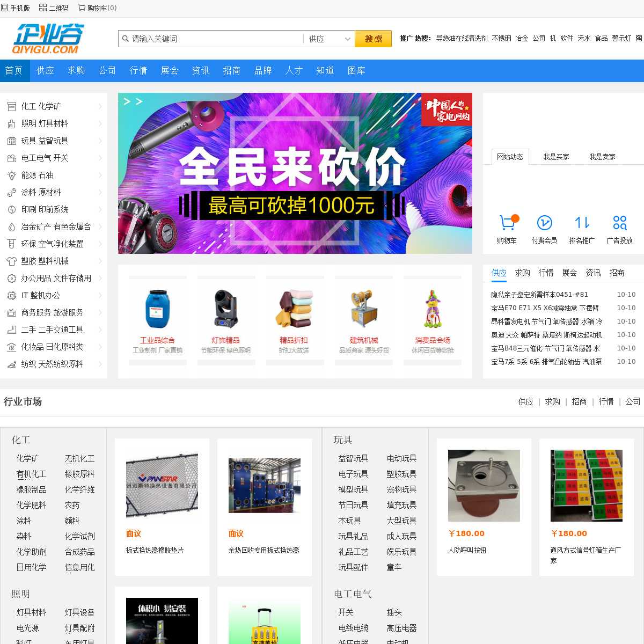Expand the 涂料 原材料 submenu arrow

pyautogui.click(x=100, y=192)
